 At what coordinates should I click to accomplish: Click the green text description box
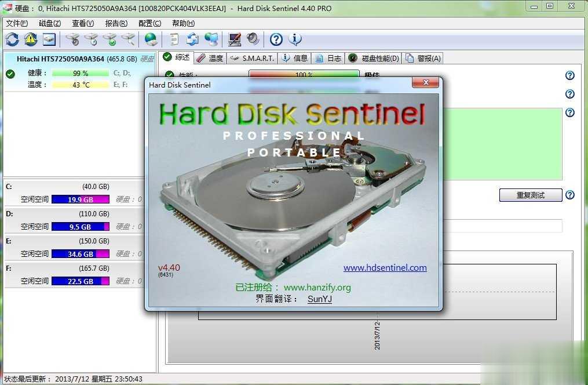[502, 144]
